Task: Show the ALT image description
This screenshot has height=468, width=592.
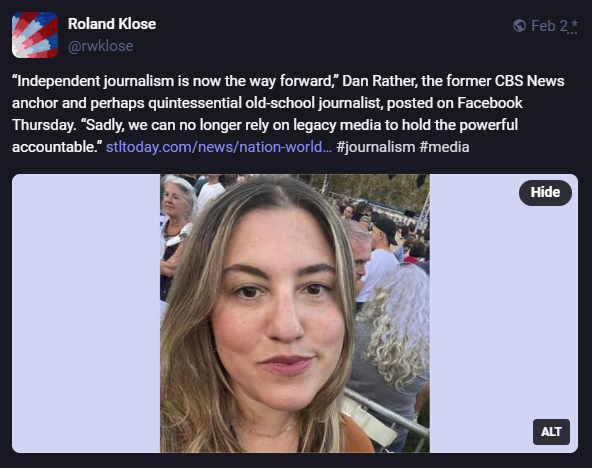Action: click(x=551, y=432)
